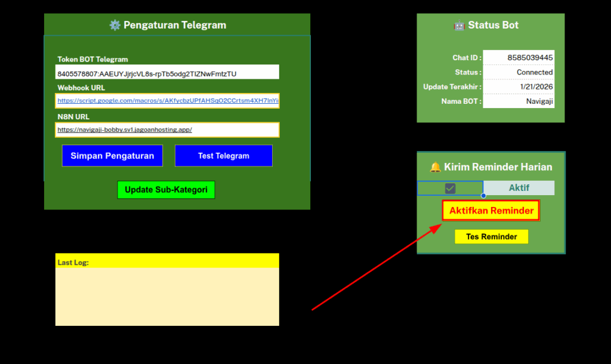Click the bell icon beside Kirim Reminder Harian
The width and height of the screenshot is (611, 364).
[x=435, y=167]
